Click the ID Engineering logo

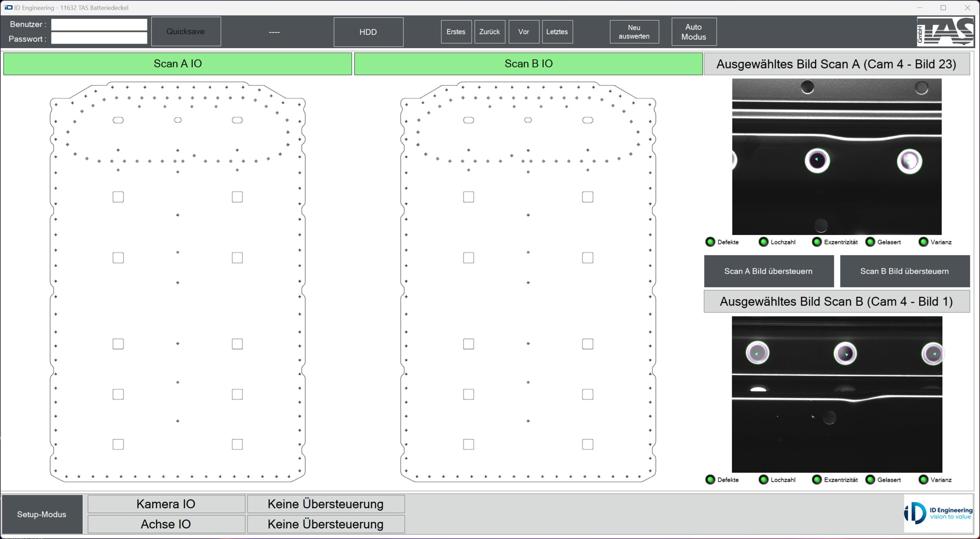pyautogui.click(x=938, y=513)
